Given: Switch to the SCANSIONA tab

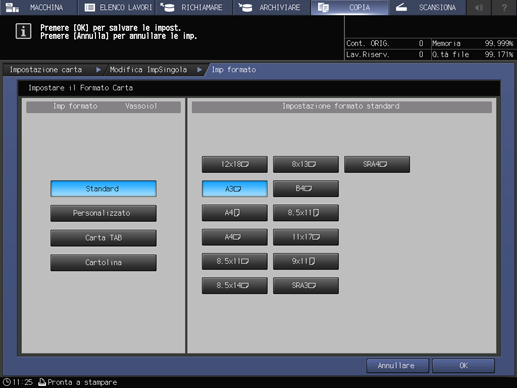Looking at the screenshot, I should 427,7.
